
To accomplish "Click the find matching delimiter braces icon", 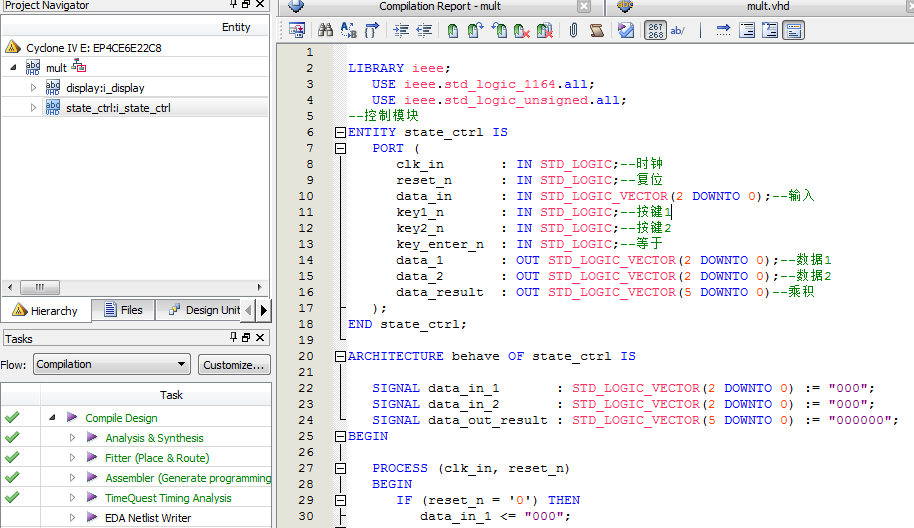I will click(x=372, y=31).
